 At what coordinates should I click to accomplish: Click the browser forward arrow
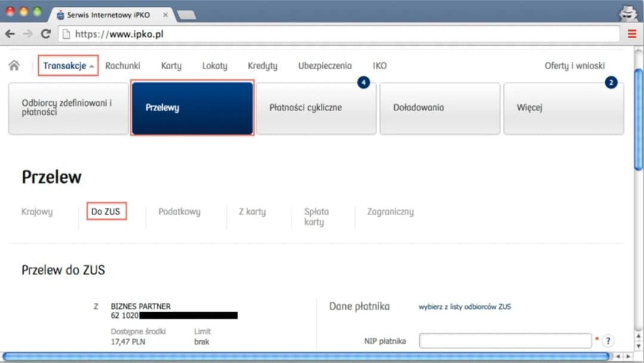coord(27,34)
